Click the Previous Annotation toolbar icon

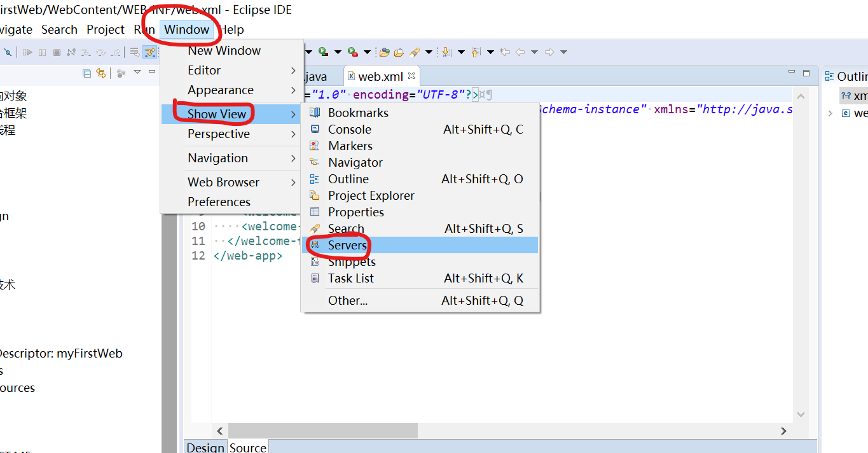coord(476,52)
